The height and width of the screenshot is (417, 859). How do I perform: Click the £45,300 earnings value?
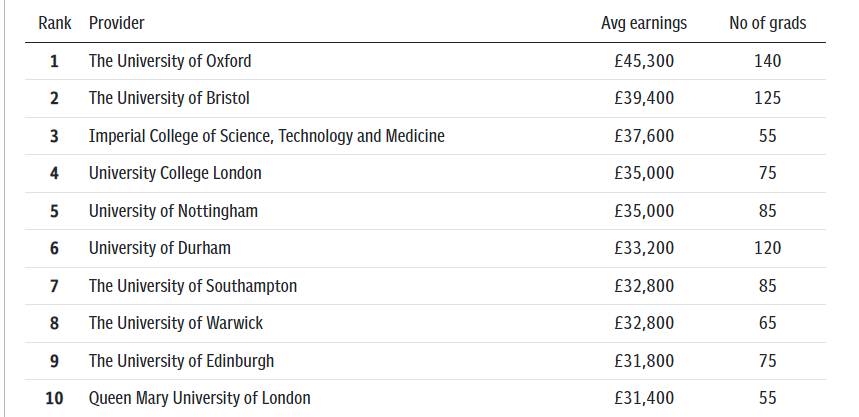[644, 61]
